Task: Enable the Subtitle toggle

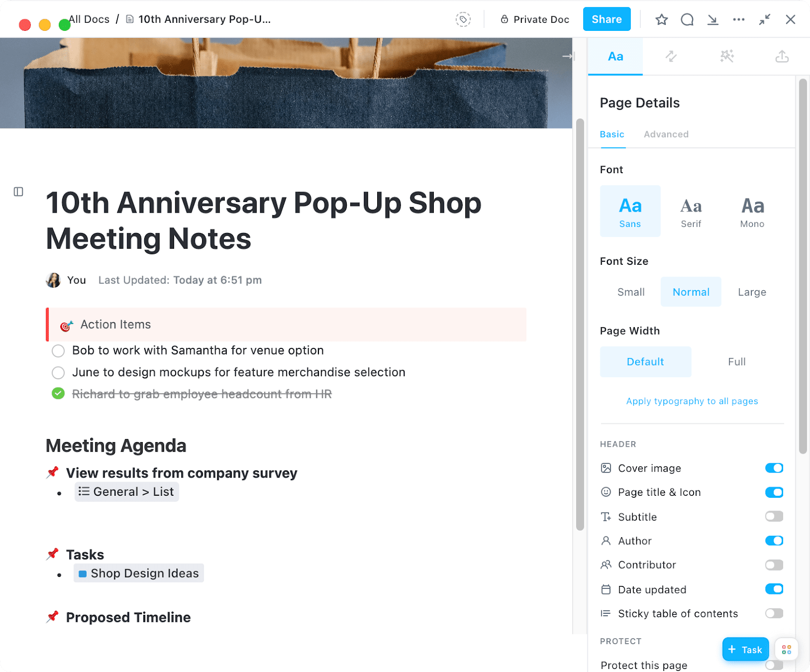Action: point(773,516)
